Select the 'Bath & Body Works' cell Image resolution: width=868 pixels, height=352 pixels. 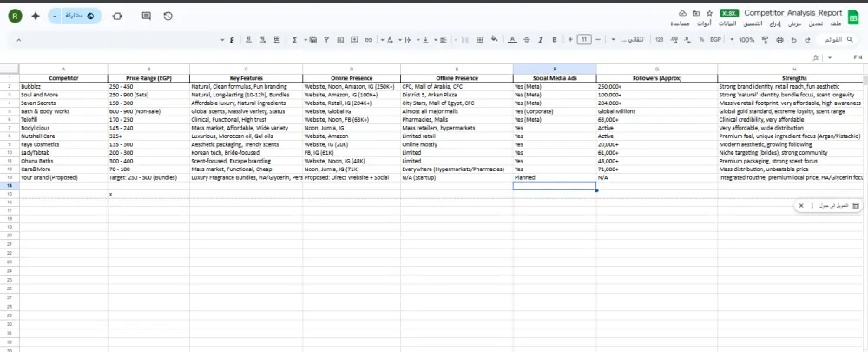click(63, 111)
